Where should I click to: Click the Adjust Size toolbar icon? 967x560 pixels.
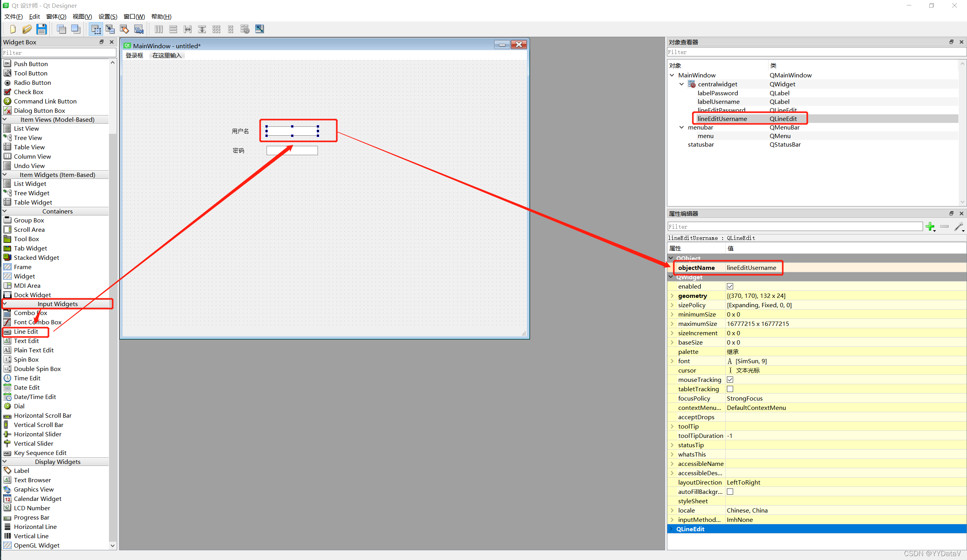coord(260,29)
